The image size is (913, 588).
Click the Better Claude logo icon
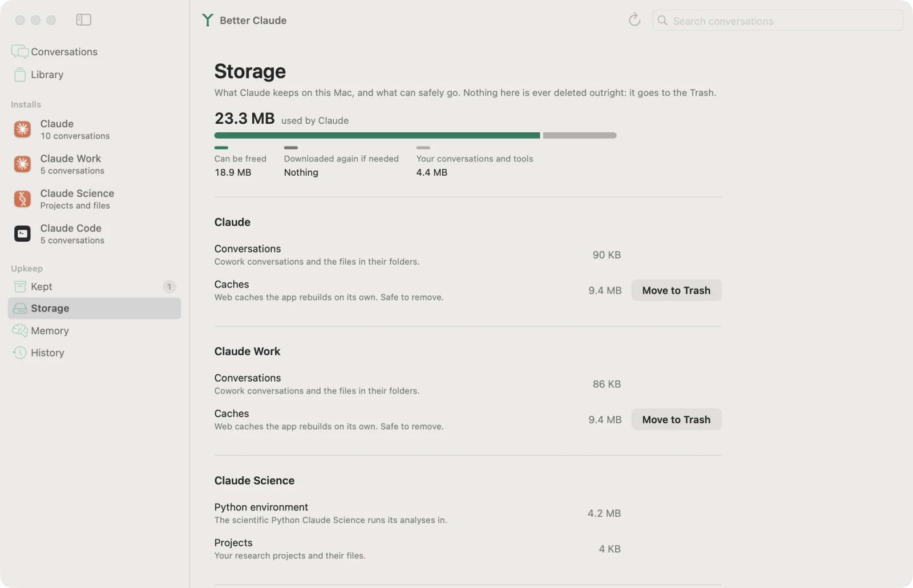[x=208, y=21]
